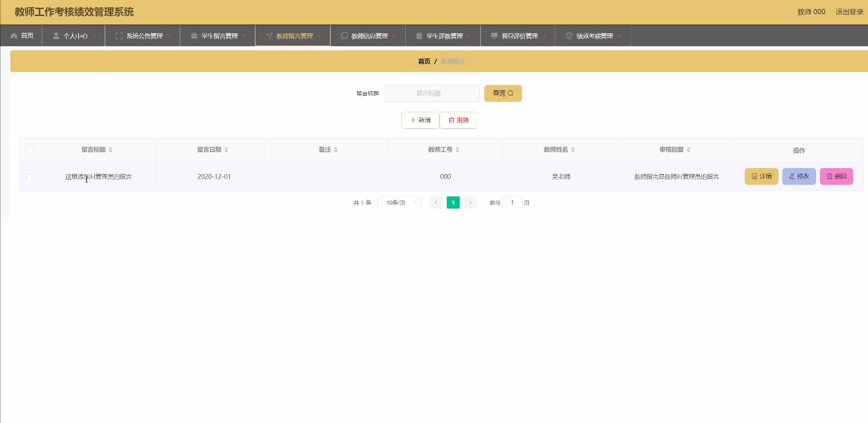
Task: Expand 绩效考核管理 dropdown arrow
Action: (x=619, y=36)
